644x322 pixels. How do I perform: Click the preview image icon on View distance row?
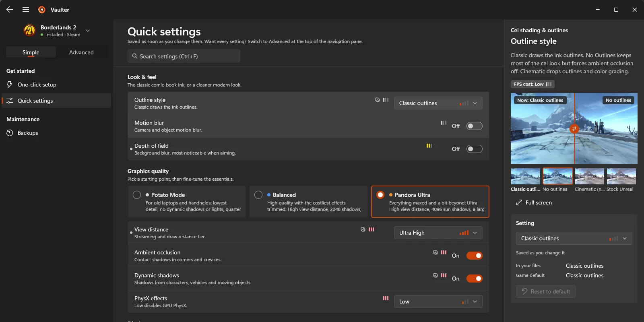[363, 229]
